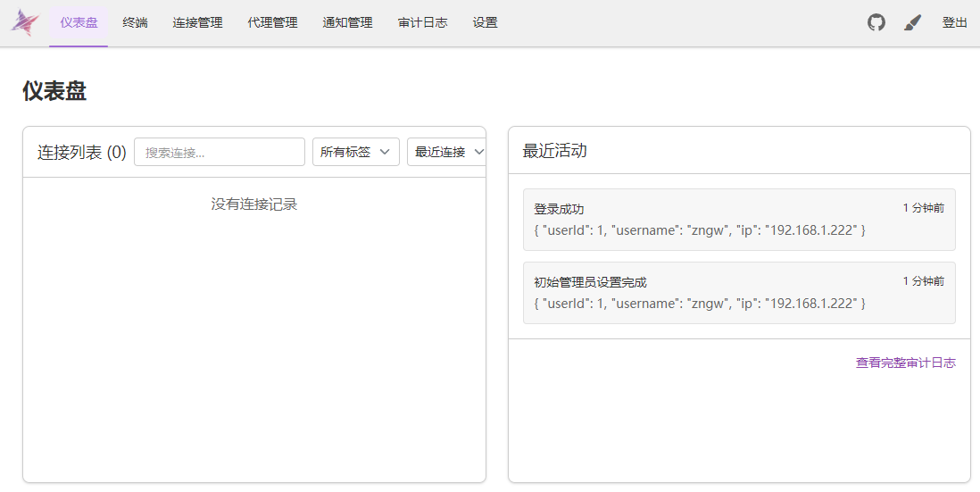Image resolution: width=980 pixels, height=492 pixels.
Task: Open the 设置 page
Action: point(485,23)
